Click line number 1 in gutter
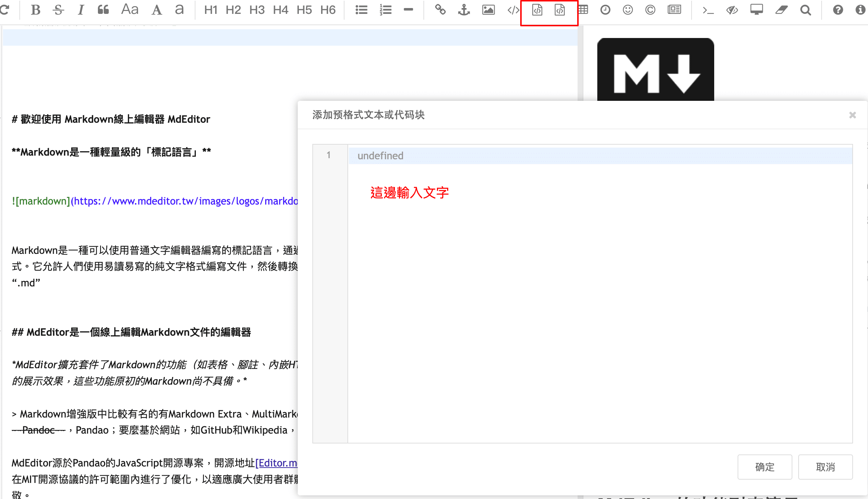 tap(329, 155)
